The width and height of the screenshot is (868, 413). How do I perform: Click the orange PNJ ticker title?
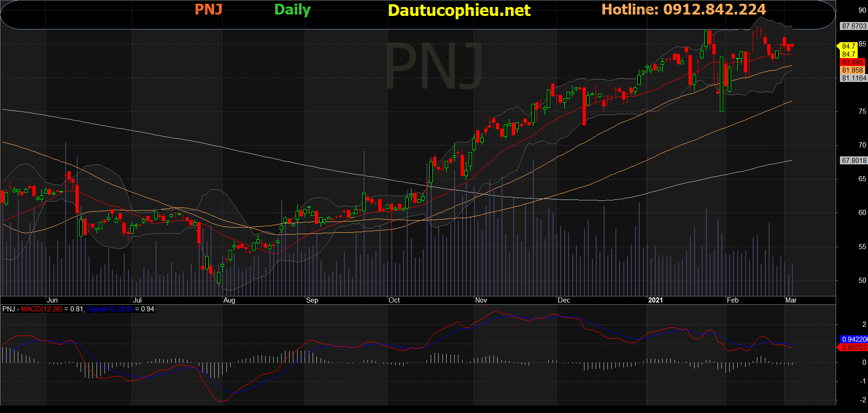tap(208, 9)
